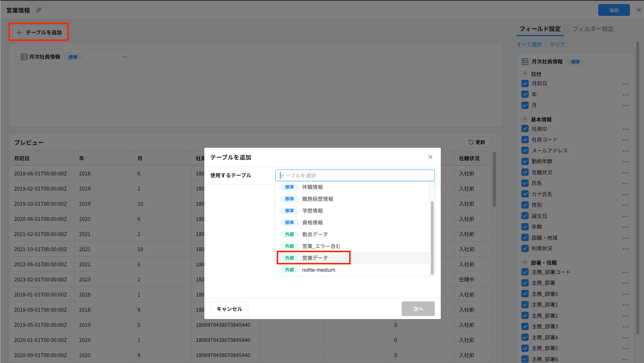
Task: Open more options for メールアドレス field
Action: click(x=625, y=151)
